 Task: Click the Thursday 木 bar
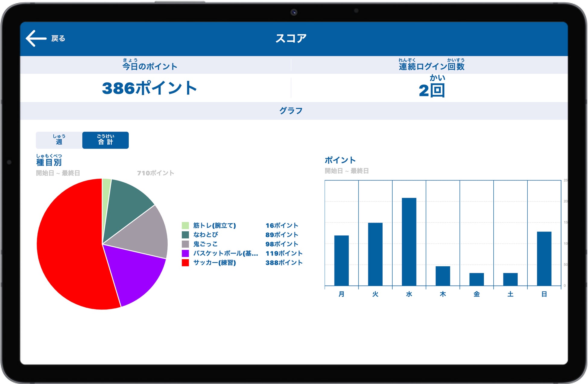click(443, 276)
